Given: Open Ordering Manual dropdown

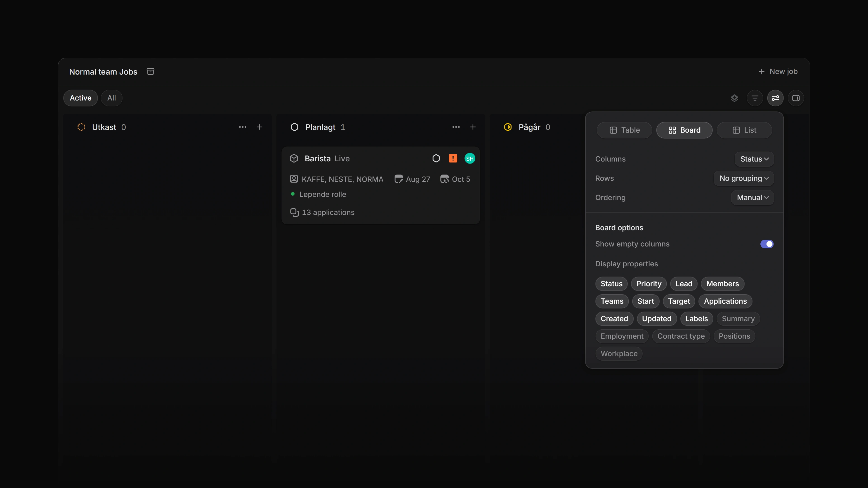Looking at the screenshot, I should [752, 197].
